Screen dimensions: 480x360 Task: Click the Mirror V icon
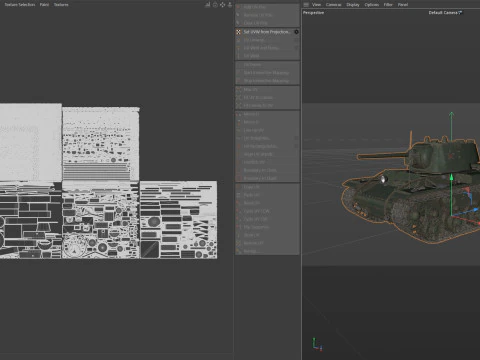point(239,122)
